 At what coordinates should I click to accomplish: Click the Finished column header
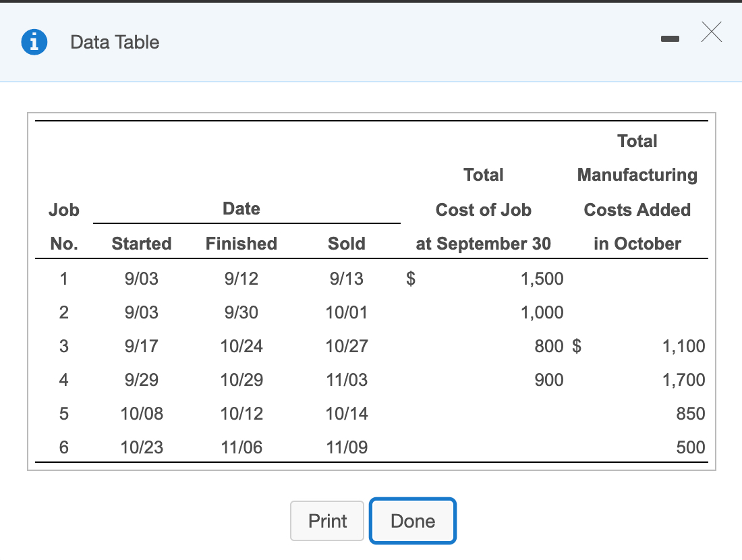coord(241,244)
